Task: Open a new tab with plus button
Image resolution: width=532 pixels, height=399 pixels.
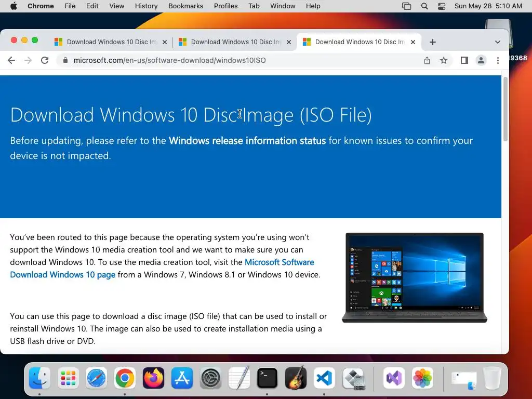Action: [x=433, y=42]
